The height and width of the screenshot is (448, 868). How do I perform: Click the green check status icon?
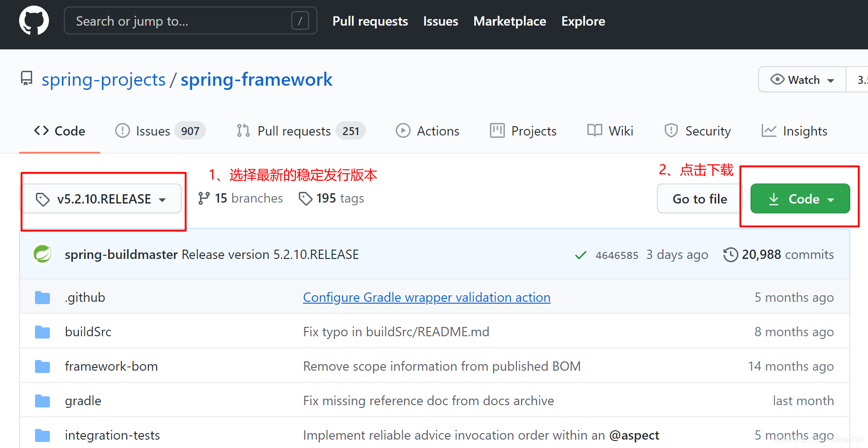click(581, 255)
